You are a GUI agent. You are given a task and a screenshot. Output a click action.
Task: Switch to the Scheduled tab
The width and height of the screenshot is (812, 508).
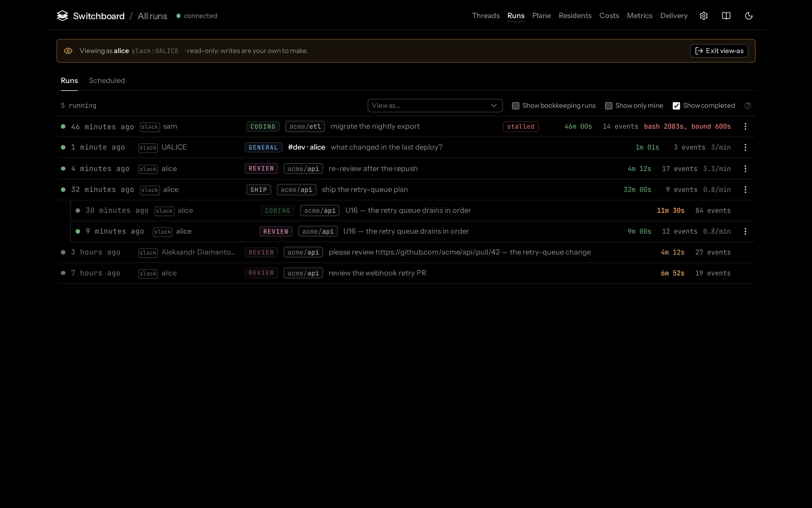(107, 81)
